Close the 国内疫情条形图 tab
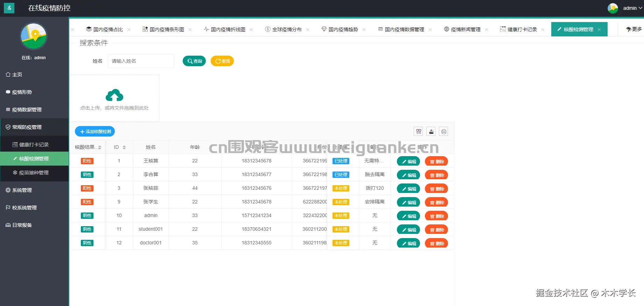644x306 pixels. coord(190,30)
